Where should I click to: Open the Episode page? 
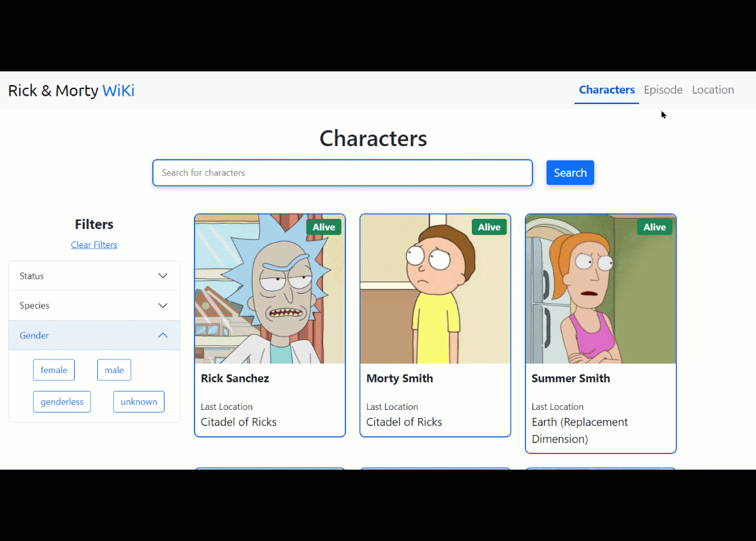point(663,90)
